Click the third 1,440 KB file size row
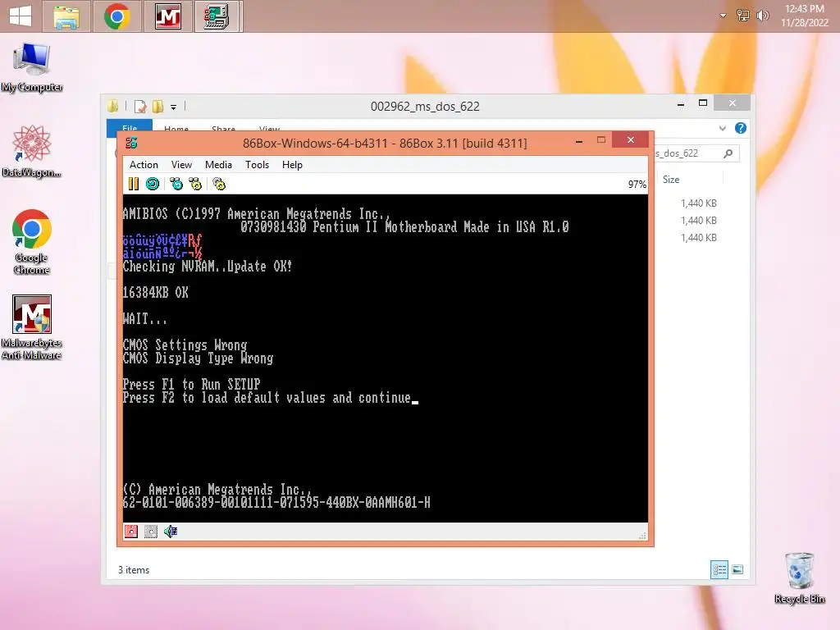Screen dimensions: 840x630 click(699, 237)
